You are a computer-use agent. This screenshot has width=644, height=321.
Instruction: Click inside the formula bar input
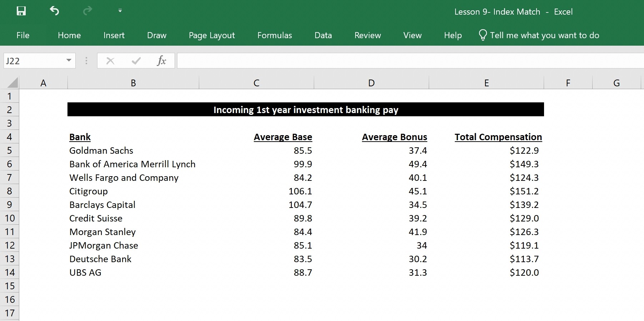[411, 61]
